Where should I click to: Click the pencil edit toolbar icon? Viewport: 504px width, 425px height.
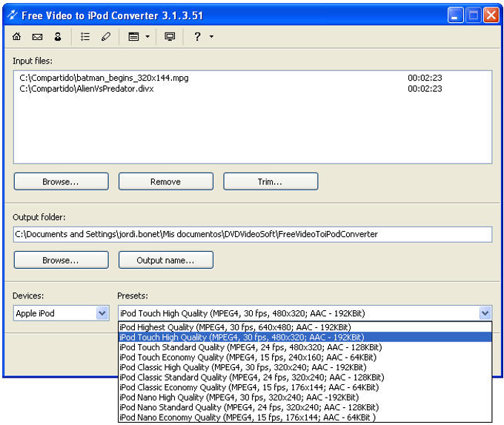106,36
